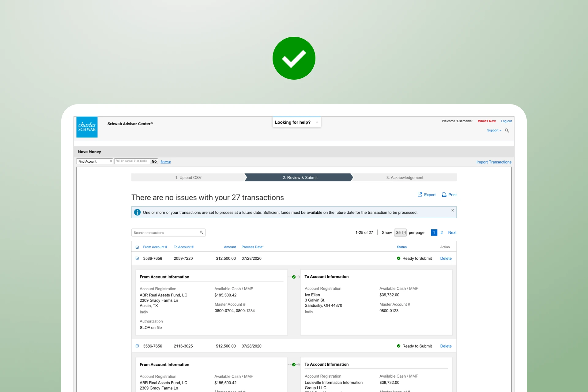Expand the Looking for help dropdown
588x392 pixels.
pos(296,122)
